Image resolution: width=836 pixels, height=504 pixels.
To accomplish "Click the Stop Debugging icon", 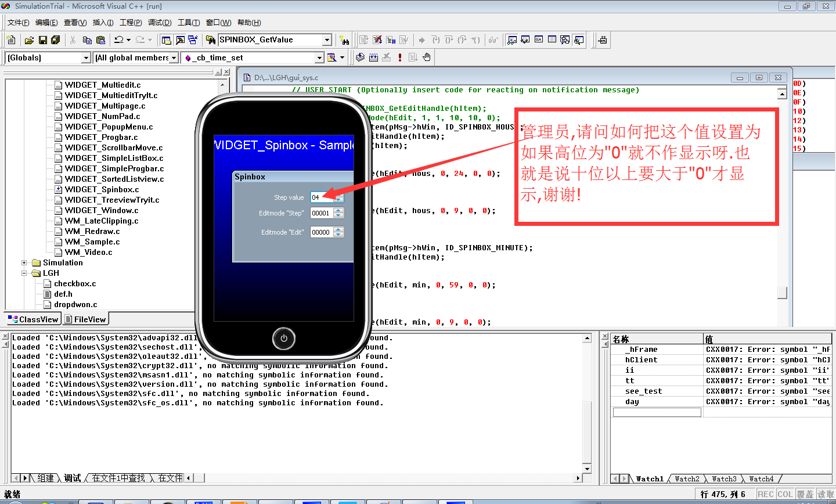I will tap(377, 40).
